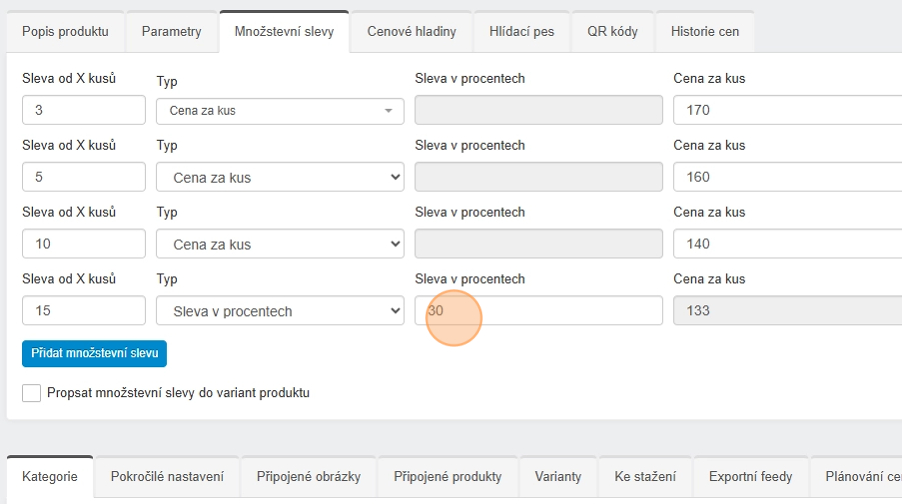Click the quantity field containing 15

click(84, 312)
